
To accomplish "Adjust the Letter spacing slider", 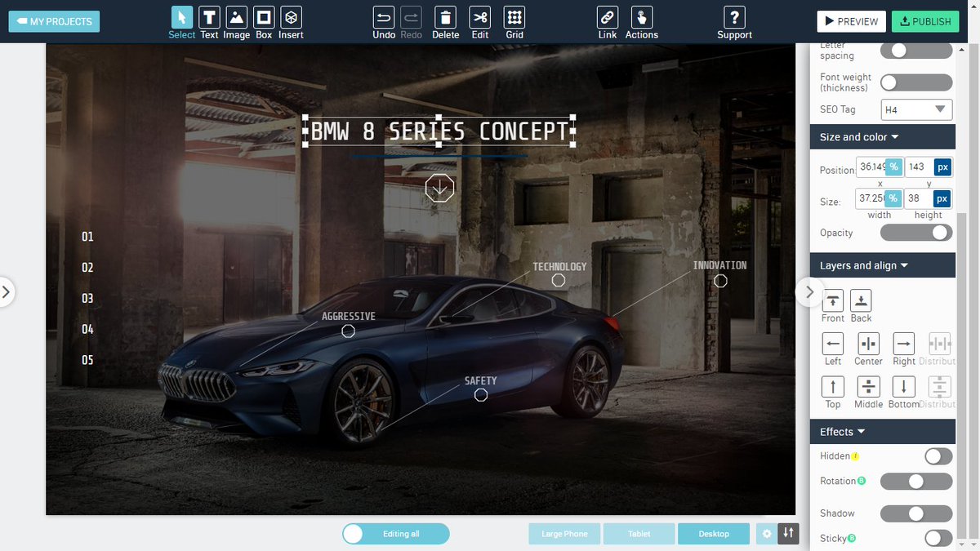I will (916, 50).
